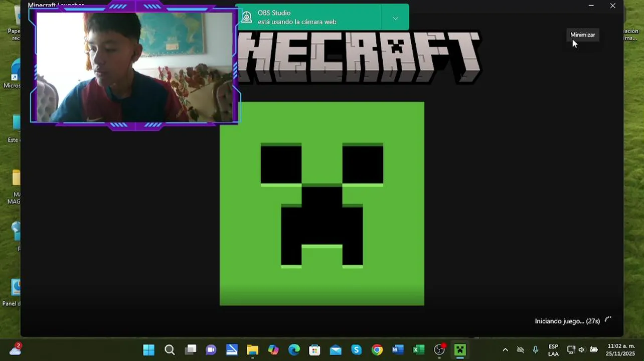Click the green Creeper face image
The width and height of the screenshot is (644, 361).
click(322, 204)
